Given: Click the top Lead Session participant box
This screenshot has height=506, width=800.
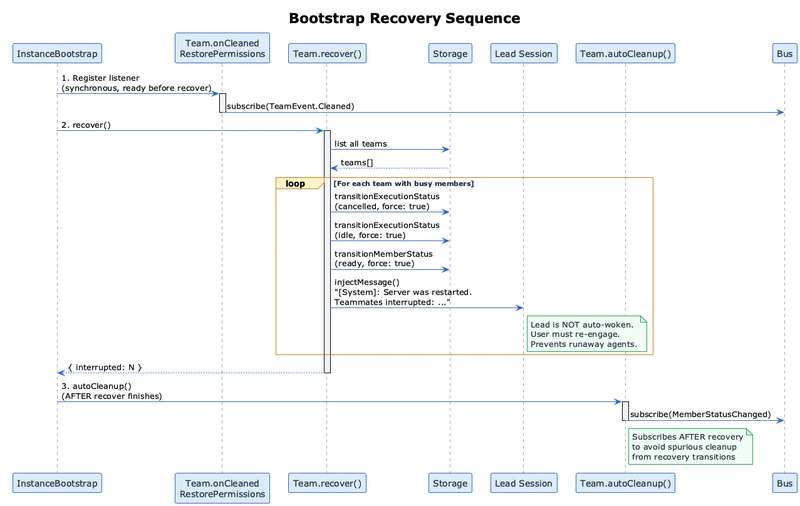Looking at the screenshot, I should [523, 53].
